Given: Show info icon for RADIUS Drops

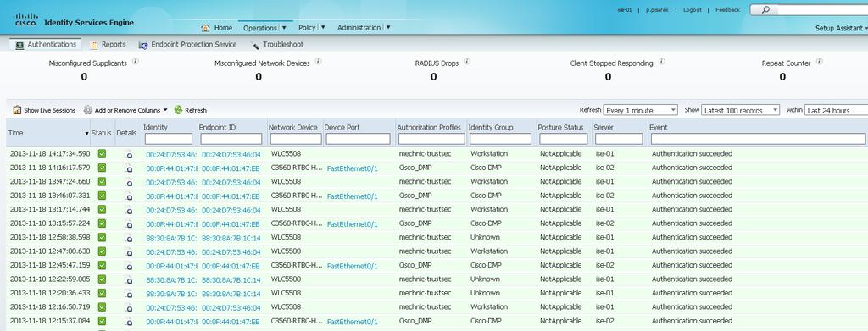Looking at the screenshot, I should tap(467, 62).
